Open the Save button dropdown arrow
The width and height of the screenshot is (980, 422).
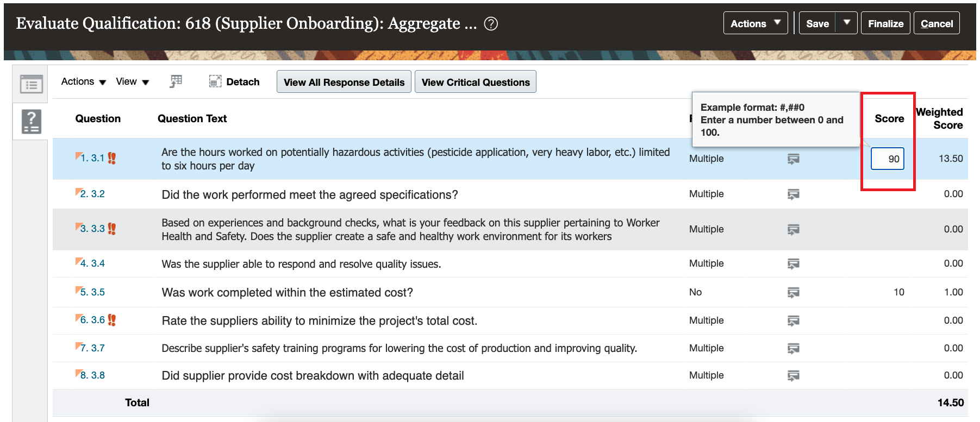[847, 23]
